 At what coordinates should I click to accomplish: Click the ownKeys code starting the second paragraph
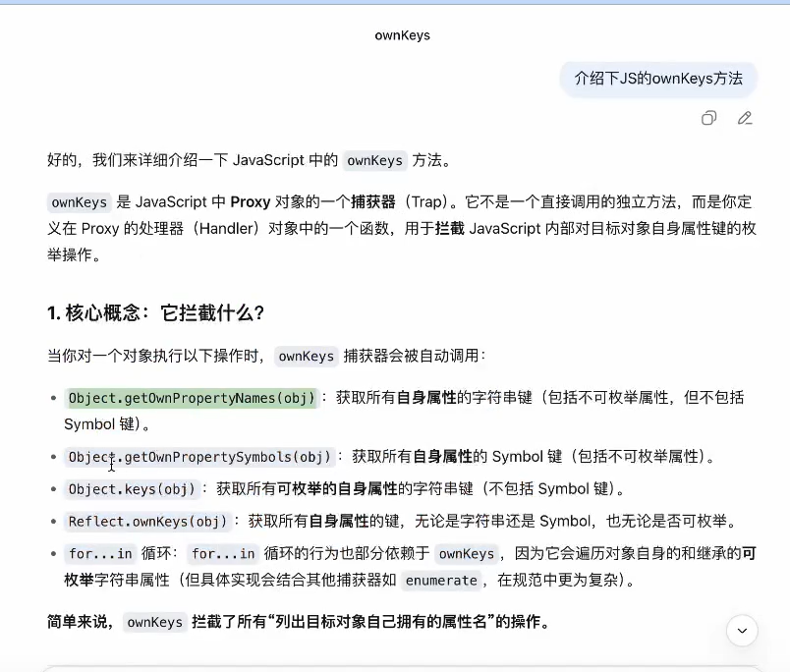click(80, 202)
